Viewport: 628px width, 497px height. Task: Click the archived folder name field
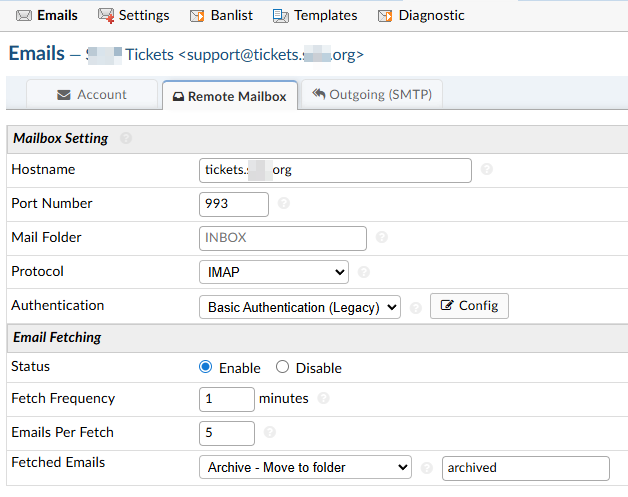click(x=525, y=467)
